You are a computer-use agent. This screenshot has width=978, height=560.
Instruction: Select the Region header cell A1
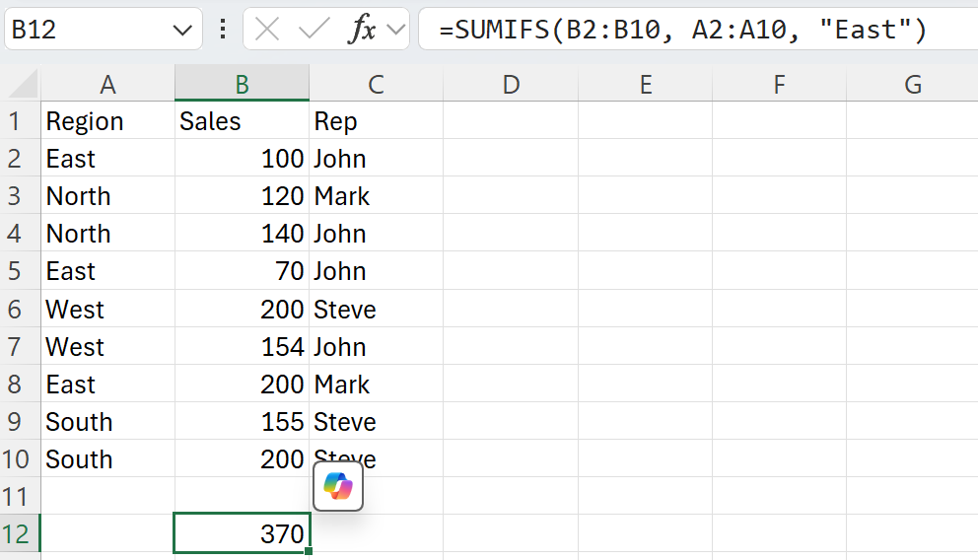[x=107, y=120]
